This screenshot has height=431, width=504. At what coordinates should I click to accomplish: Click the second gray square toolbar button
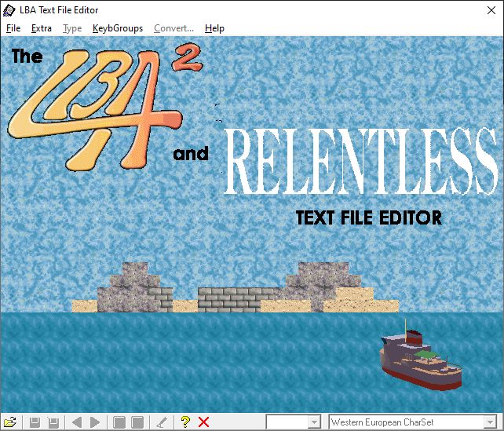coord(137,422)
